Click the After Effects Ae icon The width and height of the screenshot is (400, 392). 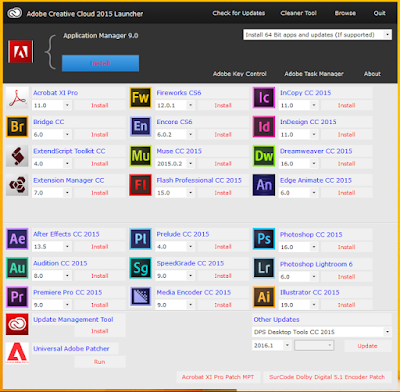point(17,239)
